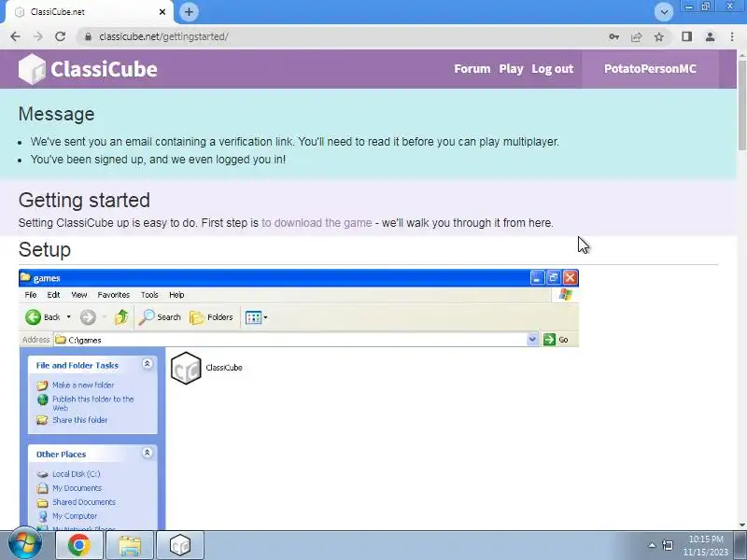
Task: Show hidden tray icons arrow
Action: [652, 545]
